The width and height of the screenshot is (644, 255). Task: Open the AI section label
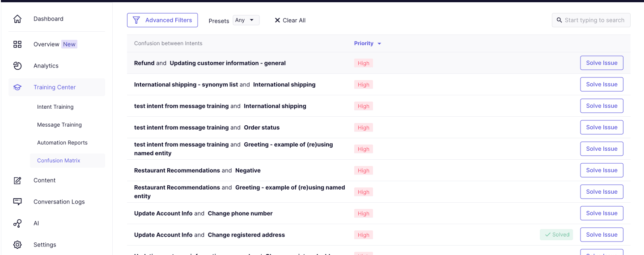tap(36, 223)
